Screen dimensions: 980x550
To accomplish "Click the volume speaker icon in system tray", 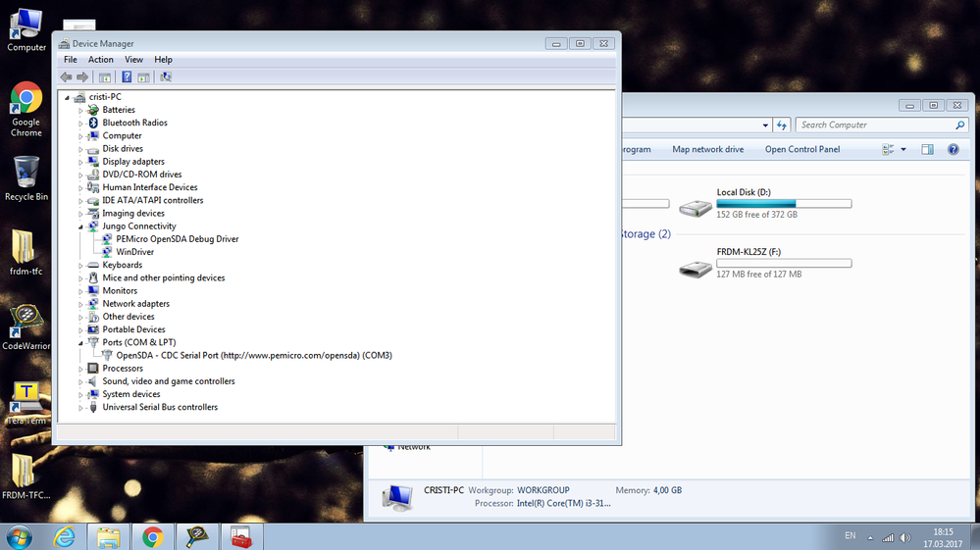I will [x=905, y=537].
